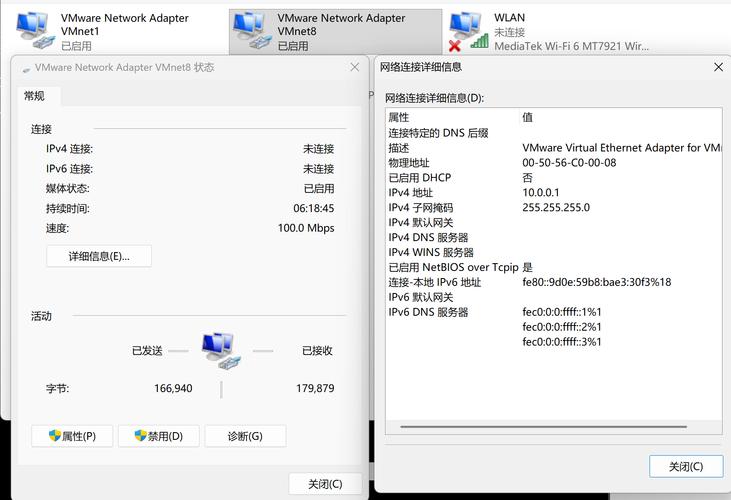This screenshot has width=731, height=500.
Task: Select the IPv6 默认网关 row
Action: click(x=554, y=297)
